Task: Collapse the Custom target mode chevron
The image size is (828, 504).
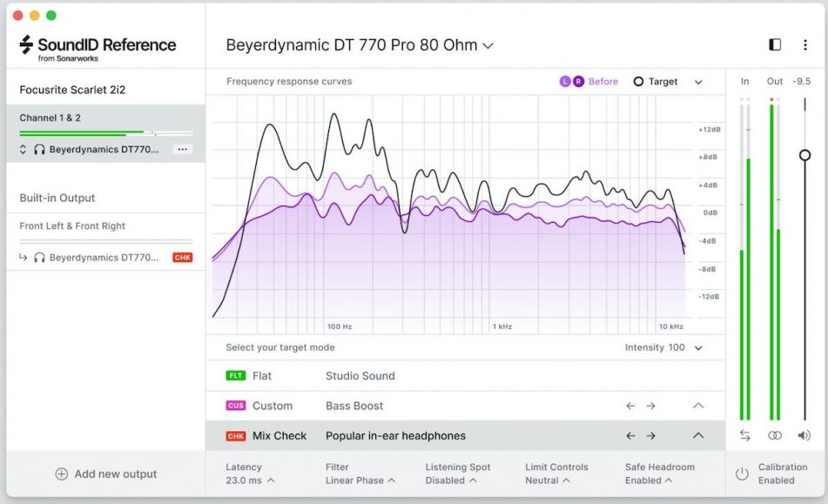Action: pos(698,406)
